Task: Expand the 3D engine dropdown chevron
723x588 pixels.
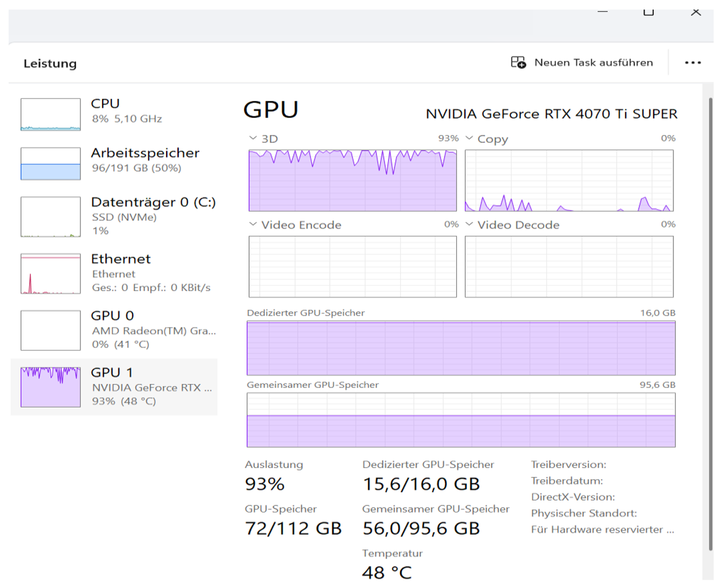Action: click(253, 138)
